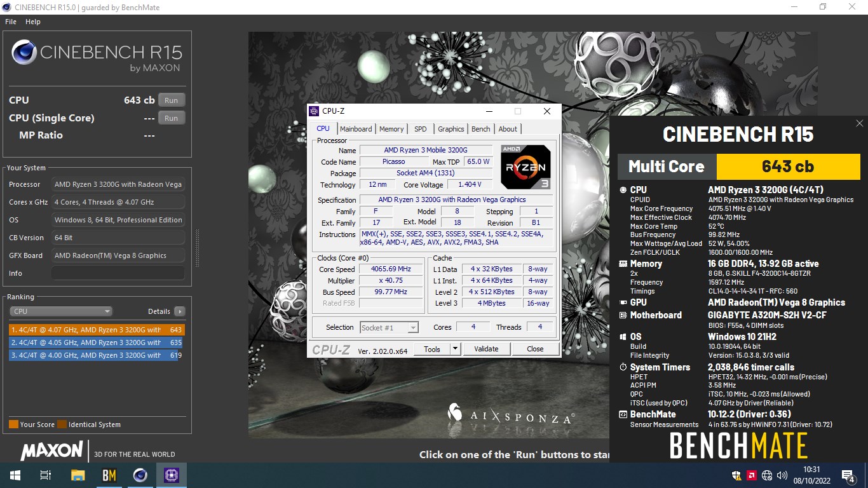Screen dimensions: 868x488
Task: Click the System Timers clock icon
Action: (623, 367)
